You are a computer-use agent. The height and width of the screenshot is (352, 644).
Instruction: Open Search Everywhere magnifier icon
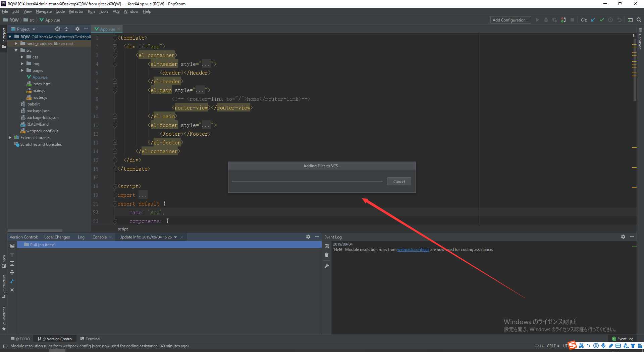click(639, 20)
